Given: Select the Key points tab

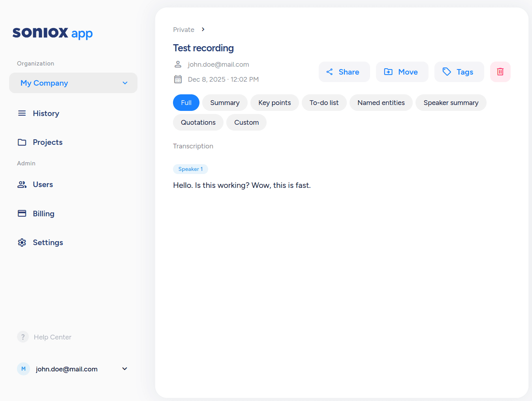Looking at the screenshot, I should pyautogui.click(x=274, y=103).
